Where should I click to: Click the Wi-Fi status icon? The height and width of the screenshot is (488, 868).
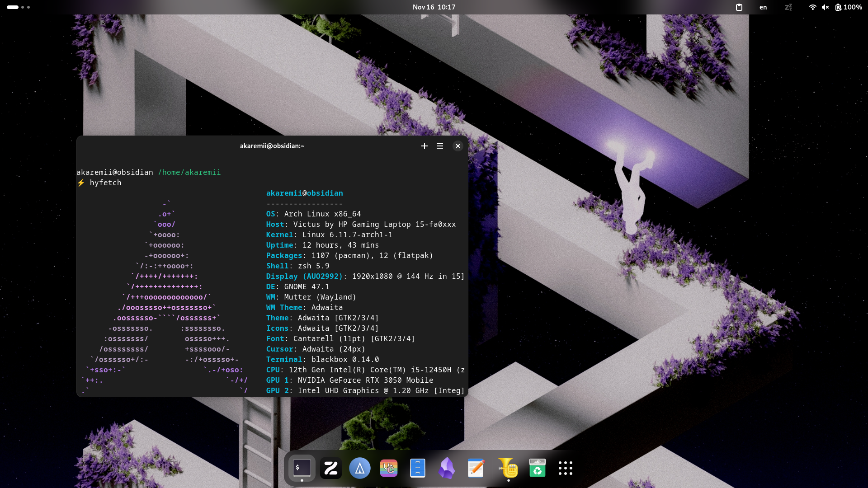[812, 7]
